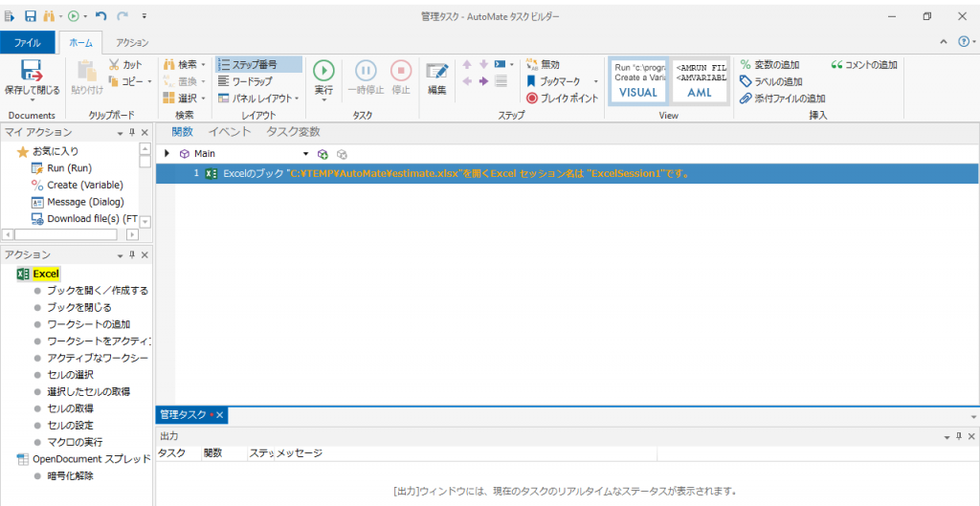Toggle ワードラップ word wrap option
Image resolution: width=980 pixels, height=506 pixels.
(246, 81)
